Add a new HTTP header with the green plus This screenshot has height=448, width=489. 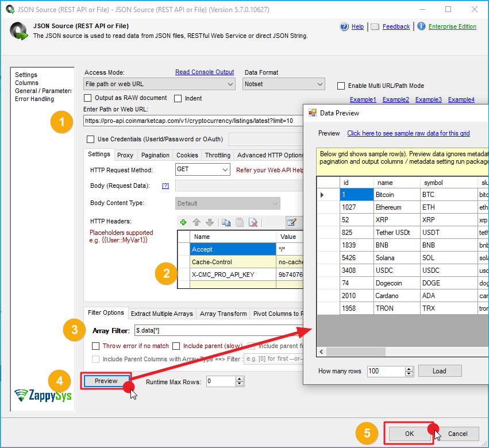point(183,222)
